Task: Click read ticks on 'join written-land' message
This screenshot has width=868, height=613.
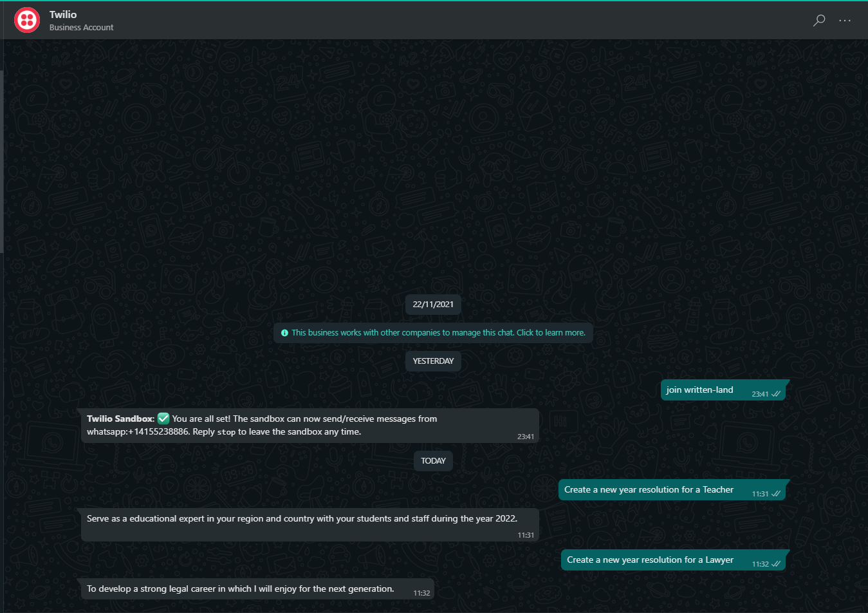Action: 776,394
